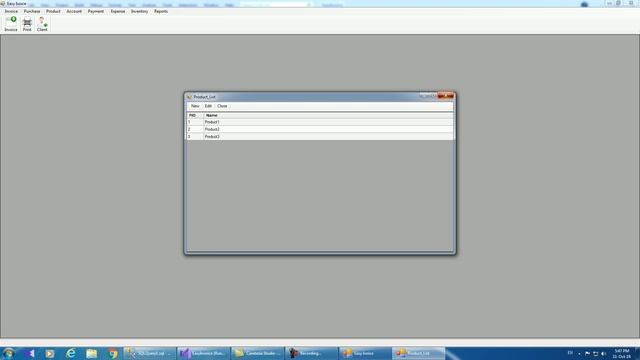640x360 pixels.
Task: Switch to Camtasia Studio taskbar button
Action: click(x=258, y=353)
